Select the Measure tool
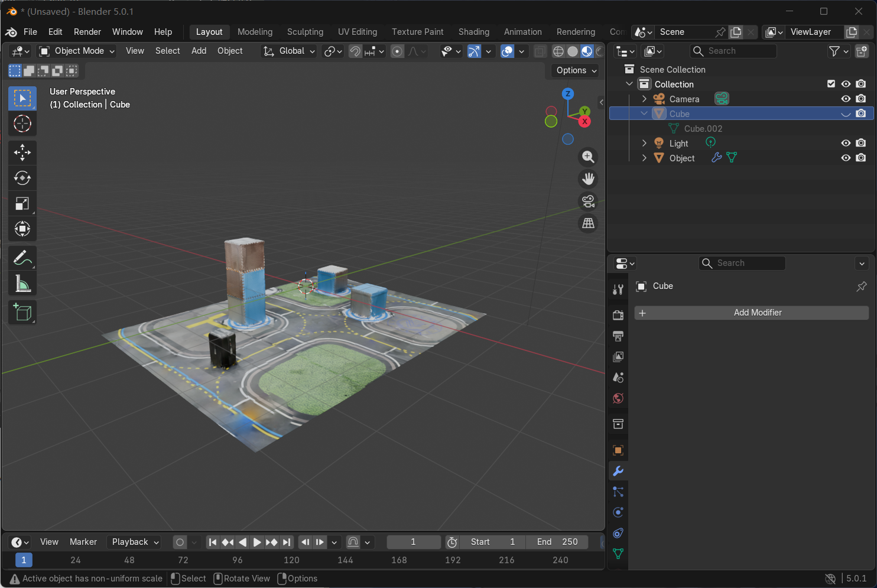The image size is (877, 588). [x=22, y=284]
